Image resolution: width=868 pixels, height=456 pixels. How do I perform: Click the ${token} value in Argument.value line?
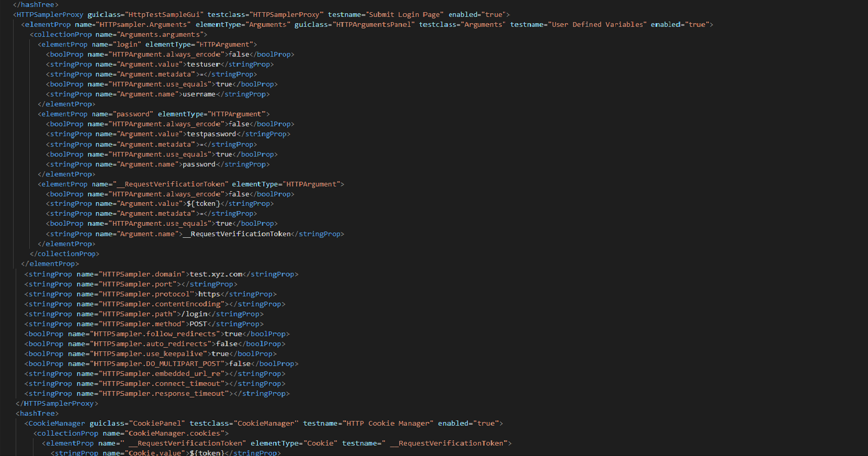[203, 204]
